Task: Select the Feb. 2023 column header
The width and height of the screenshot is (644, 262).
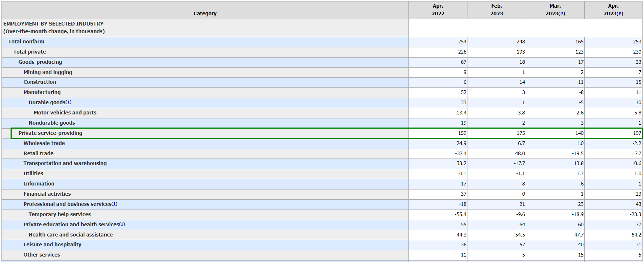Action: click(497, 10)
